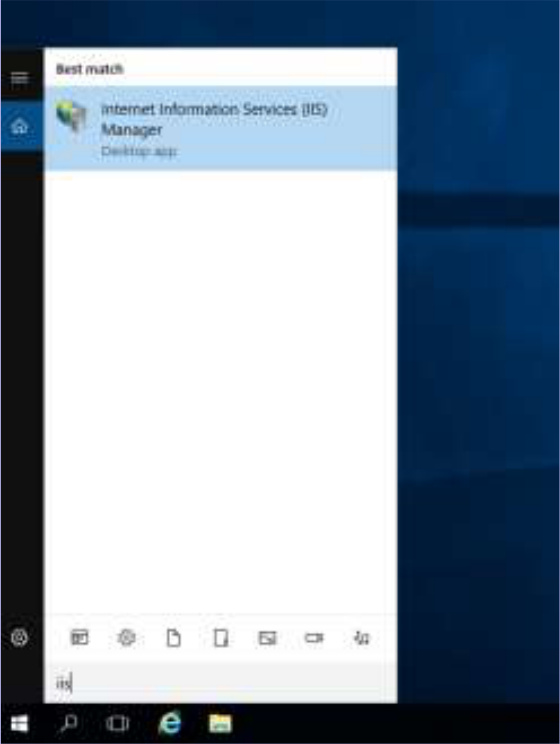Click the IIS Manager shield icon

[71, 116]
